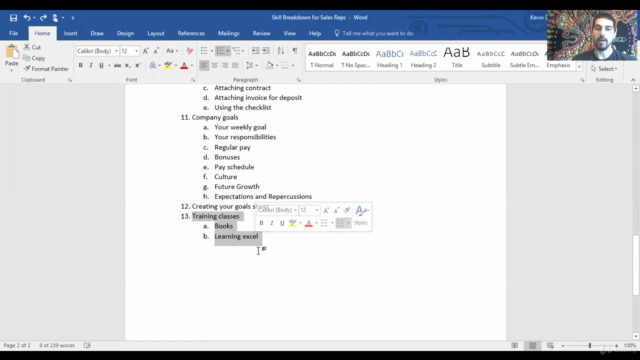Click the Paste button in Clipboard group
The height and width of the screenshot is (360, 640).
pyautogui.click(x=12, y=58)
